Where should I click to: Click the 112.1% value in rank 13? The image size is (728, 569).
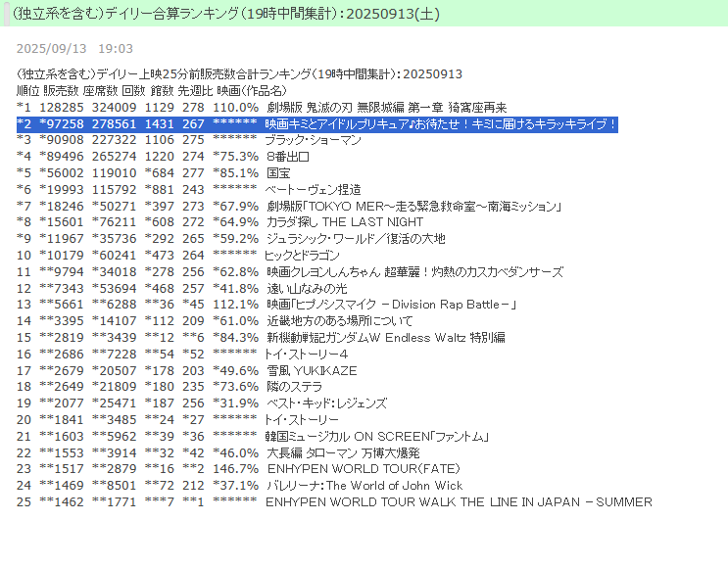click(235, 305)
